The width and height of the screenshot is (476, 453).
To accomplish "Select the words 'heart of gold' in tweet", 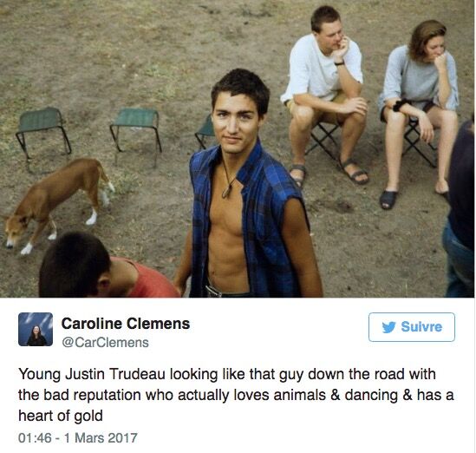I will (61, 416).
